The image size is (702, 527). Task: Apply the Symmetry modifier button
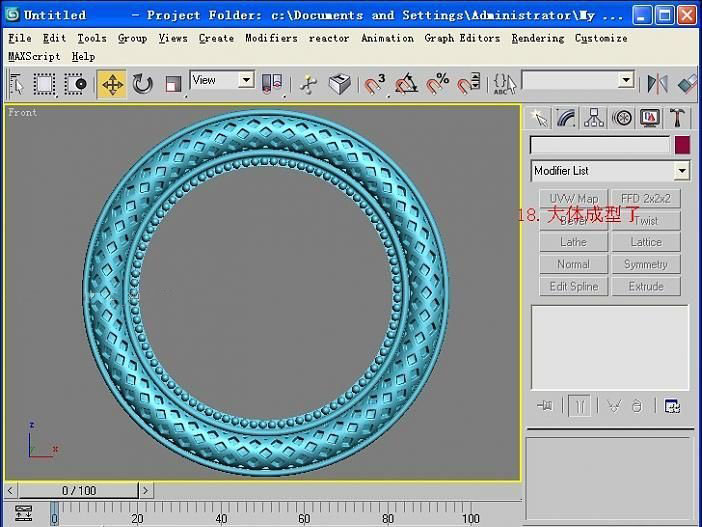645,264
